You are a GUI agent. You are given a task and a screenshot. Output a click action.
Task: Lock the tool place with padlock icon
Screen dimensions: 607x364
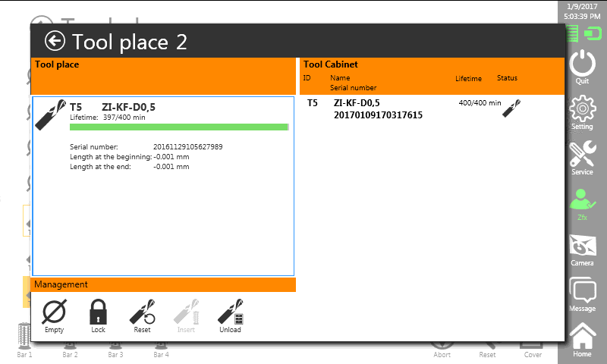(98, 315)
